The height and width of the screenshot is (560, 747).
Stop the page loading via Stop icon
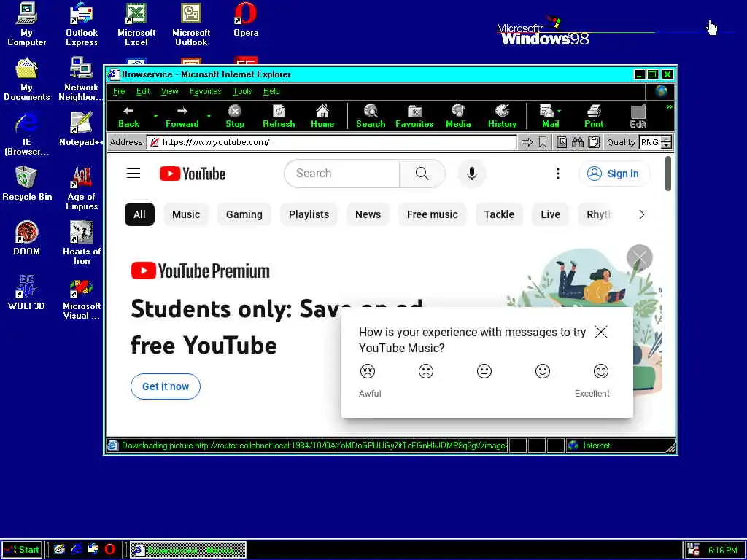(235, 117)
